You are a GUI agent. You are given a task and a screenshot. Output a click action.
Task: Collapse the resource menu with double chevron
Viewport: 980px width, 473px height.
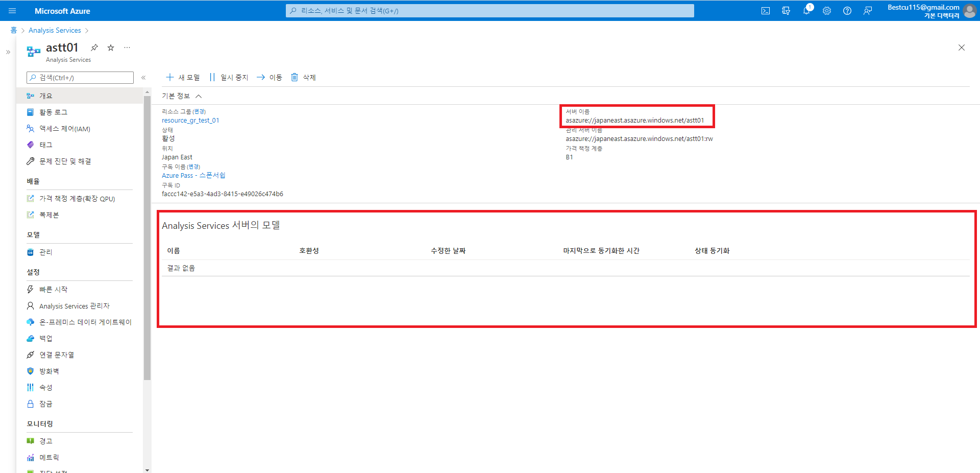pyautogui.click(x=143, y=78)
